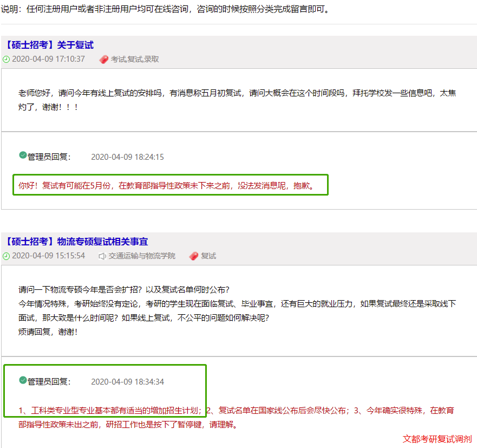Click the timestamp 2020-04-09 15:15:54
The image size is (477, 448).
[x=48, y=256]
